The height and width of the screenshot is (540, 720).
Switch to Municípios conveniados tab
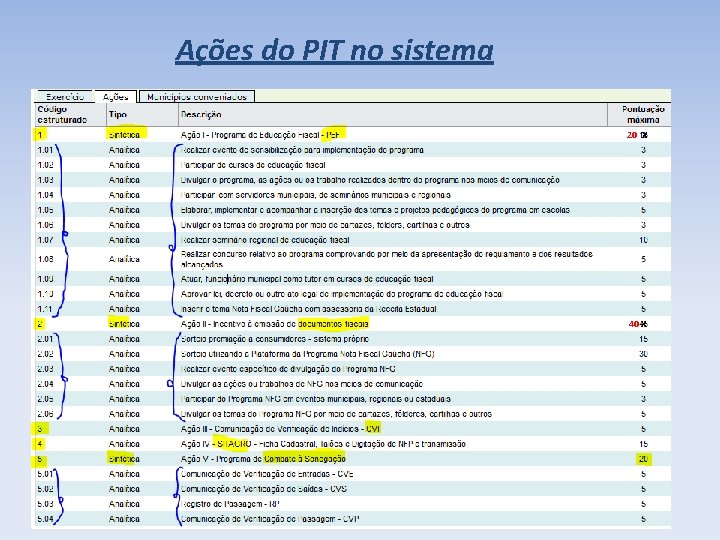coord(197,96)
